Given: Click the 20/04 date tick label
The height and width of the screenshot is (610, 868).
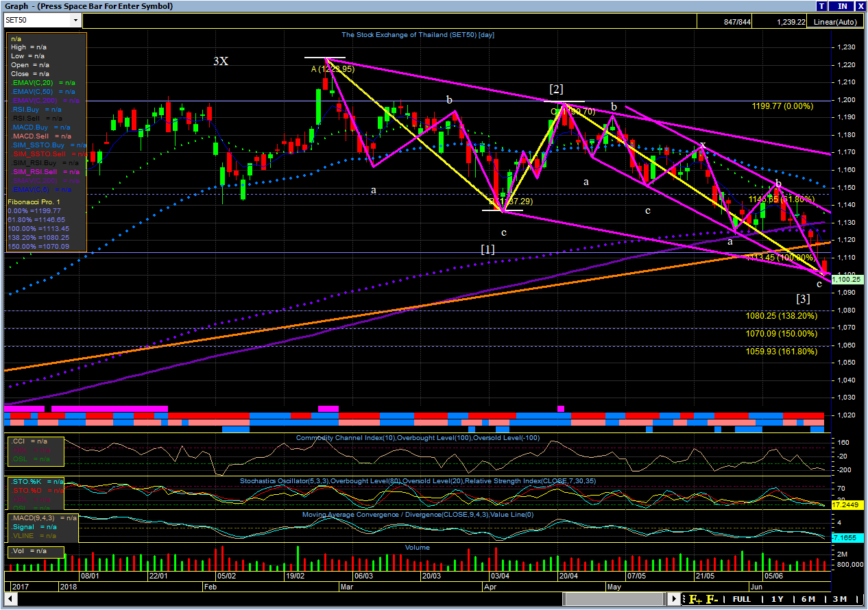Looking at the screenshot, I should tap(568, 576).
